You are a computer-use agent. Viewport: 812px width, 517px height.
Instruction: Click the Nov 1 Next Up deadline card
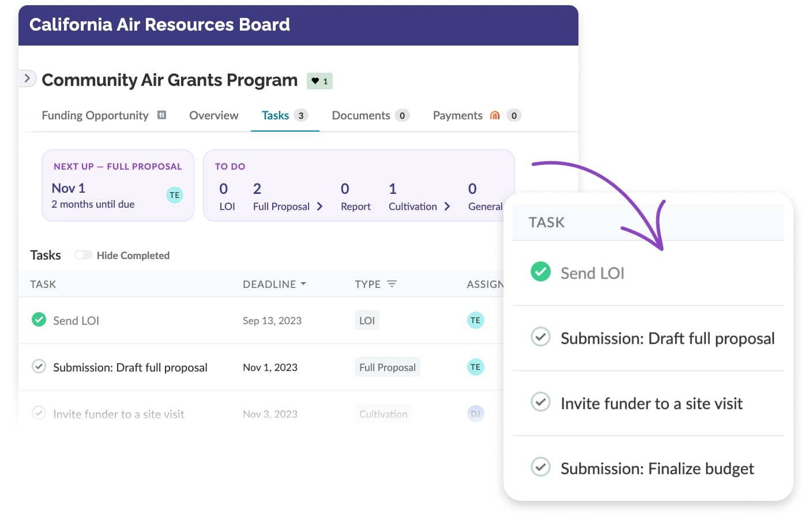coord(118,185)
